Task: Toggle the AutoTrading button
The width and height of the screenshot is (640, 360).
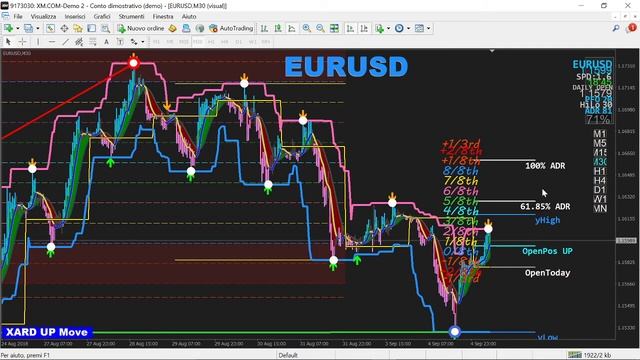Action: (231, 28)
